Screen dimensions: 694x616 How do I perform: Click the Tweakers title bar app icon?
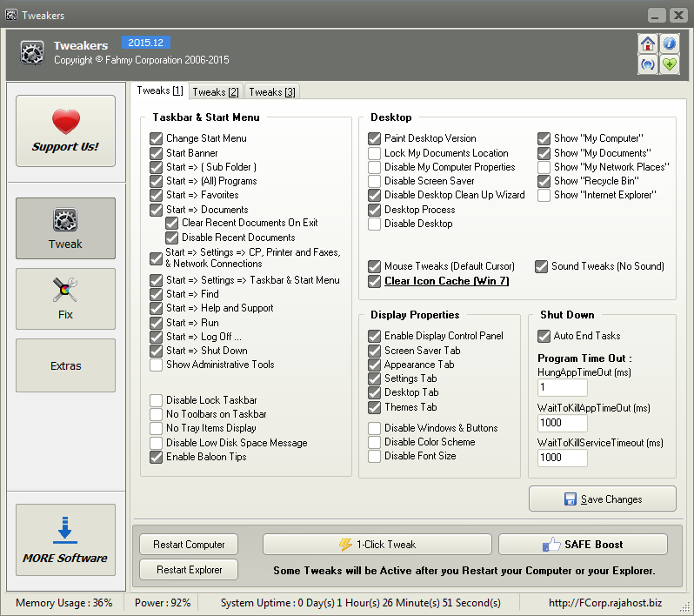click(11, 15)
